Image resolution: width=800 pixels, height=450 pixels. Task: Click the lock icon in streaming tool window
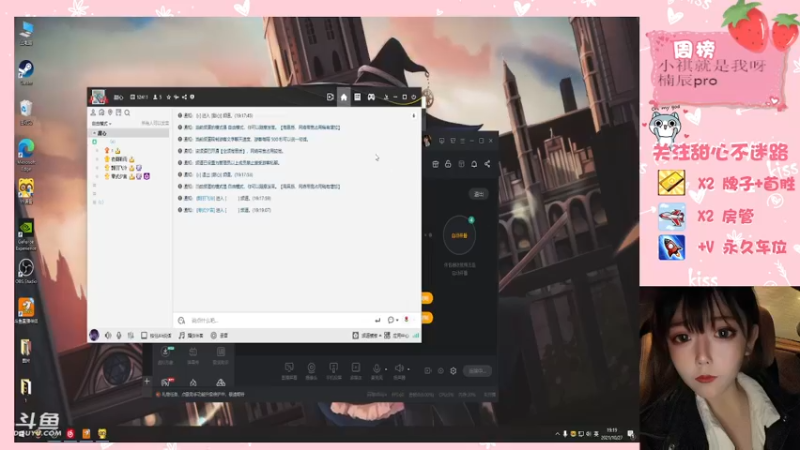tap(448, 164)
